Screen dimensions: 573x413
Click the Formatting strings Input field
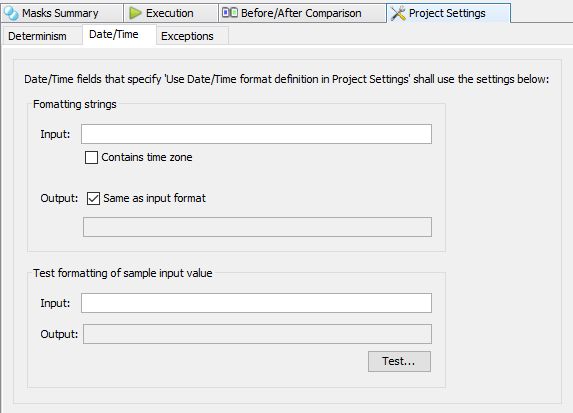pos(256,134)
